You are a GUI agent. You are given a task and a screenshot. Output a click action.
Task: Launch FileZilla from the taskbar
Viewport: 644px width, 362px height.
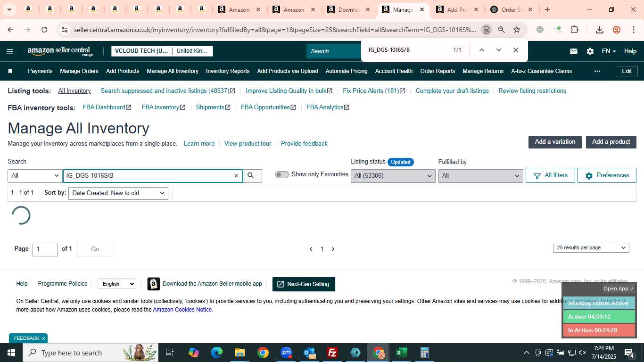pos(332,353)
